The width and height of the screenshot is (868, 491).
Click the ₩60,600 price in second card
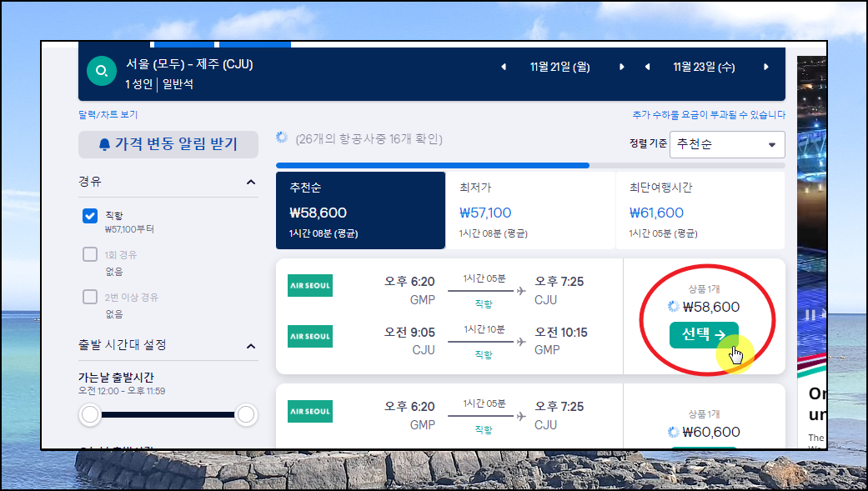710,432
